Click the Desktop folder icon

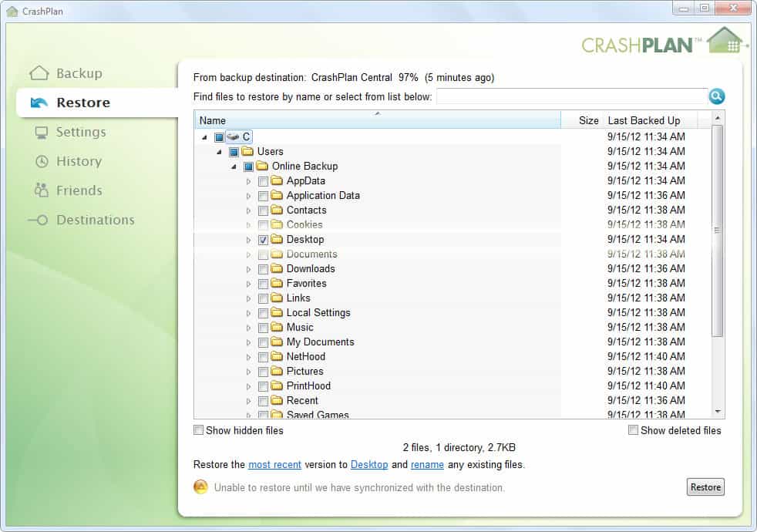pyautogui.click(x=277, y=240)
